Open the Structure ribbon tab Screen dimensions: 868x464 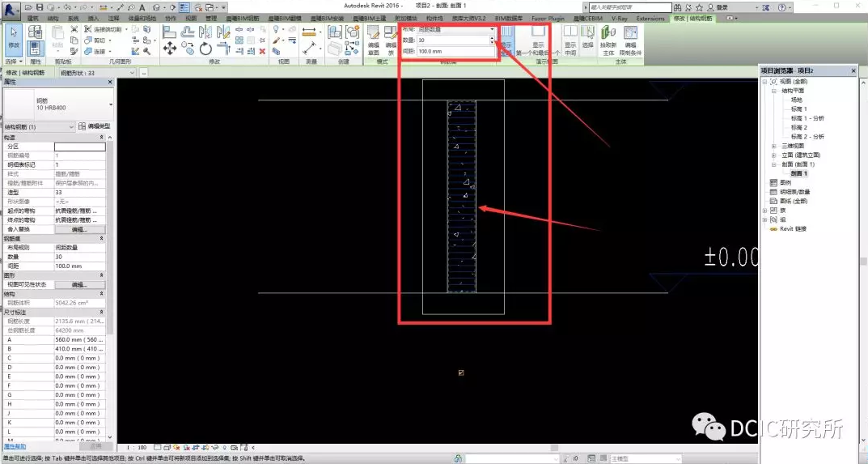click(53, 19)
